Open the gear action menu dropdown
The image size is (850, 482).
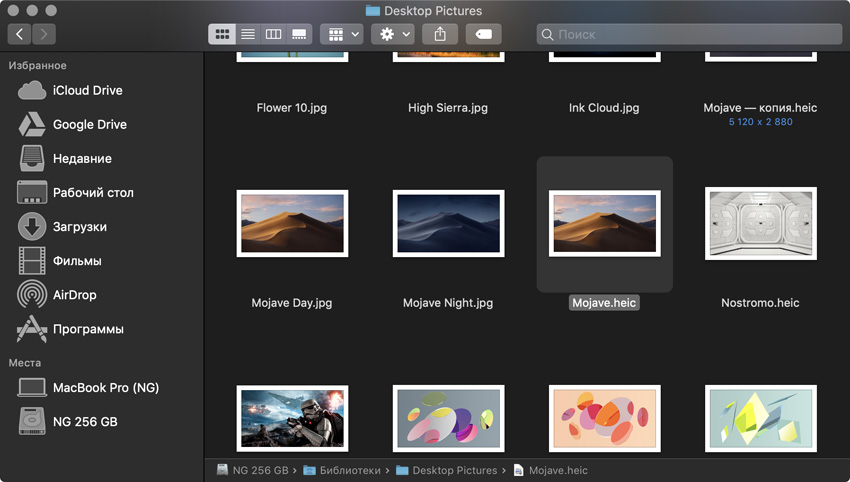391,34
